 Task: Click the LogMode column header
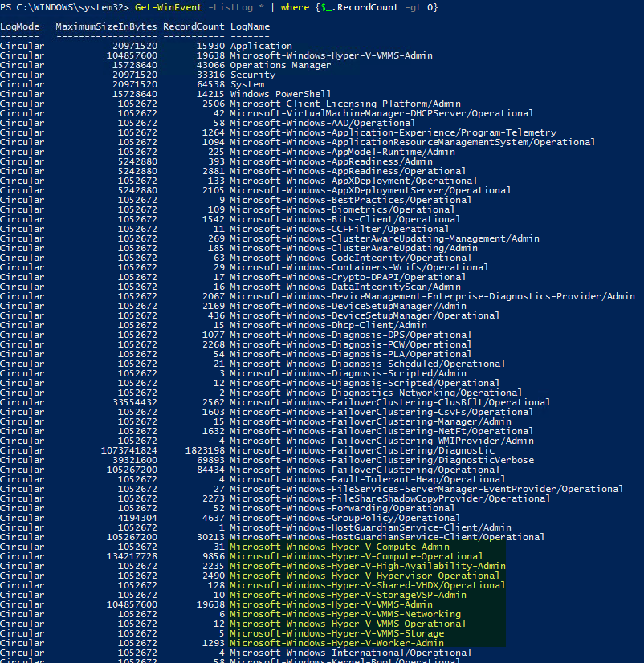coord(19,26)
